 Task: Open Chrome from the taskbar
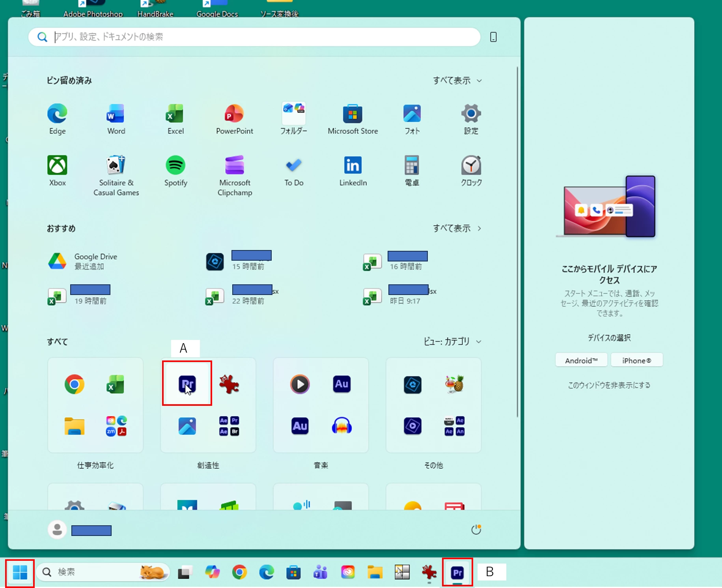[240, 572]
